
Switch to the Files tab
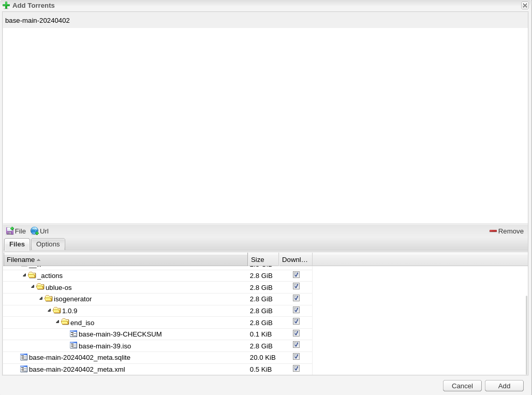pos(17,244)
